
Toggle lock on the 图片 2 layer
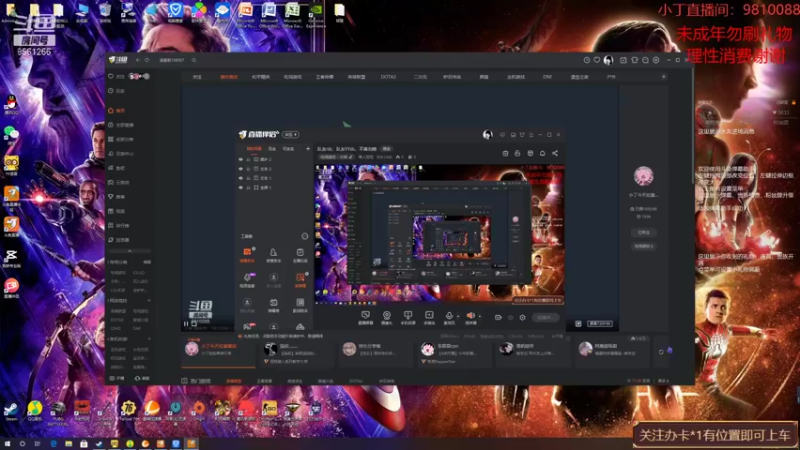[248, 160]
